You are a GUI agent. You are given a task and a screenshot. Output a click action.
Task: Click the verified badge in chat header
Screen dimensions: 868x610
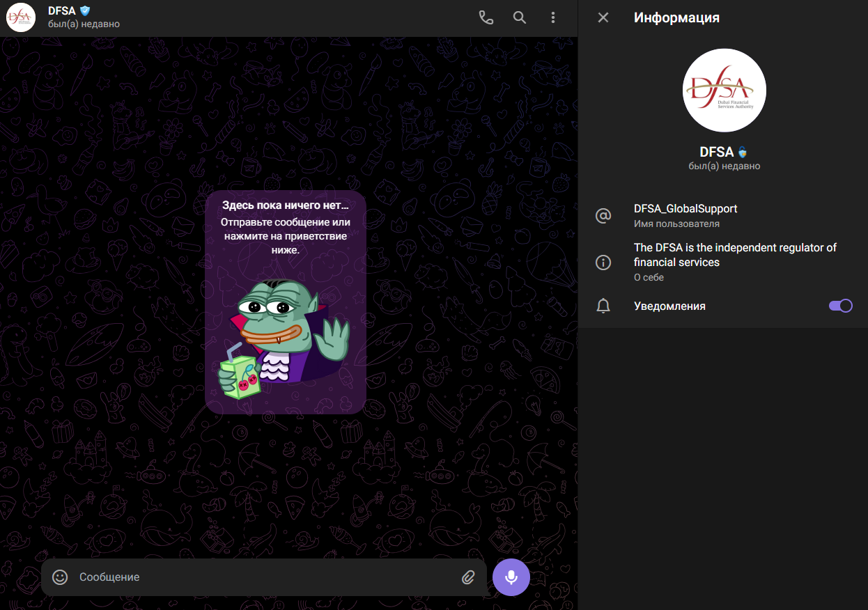coord(85,10)
